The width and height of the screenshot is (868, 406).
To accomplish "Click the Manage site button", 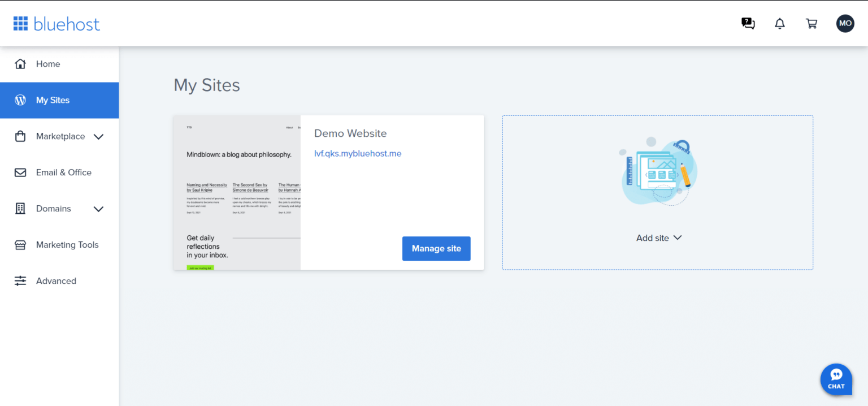I will 436,248.
